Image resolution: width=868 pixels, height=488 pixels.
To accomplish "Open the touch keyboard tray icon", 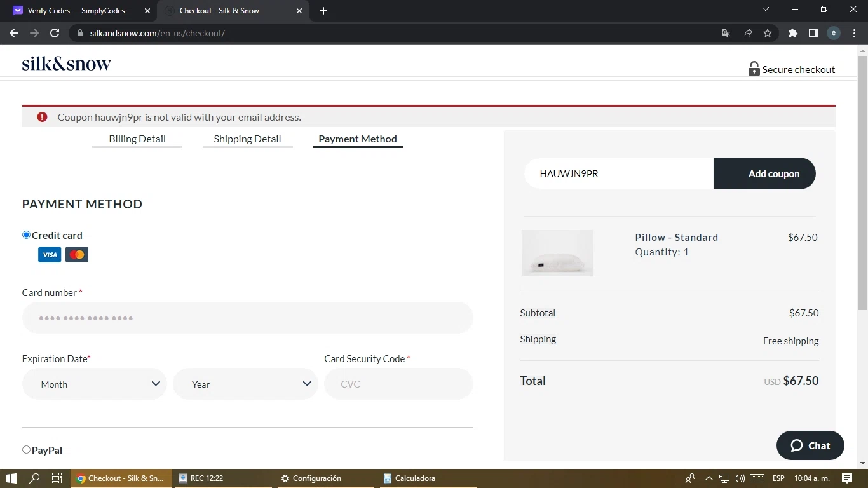I will [x=757, y=478].
